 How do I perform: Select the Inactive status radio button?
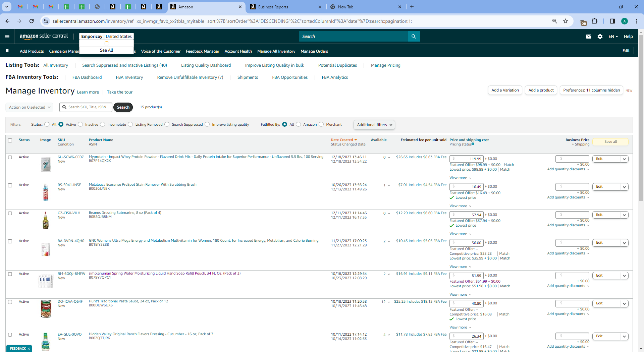pos(80,124)
